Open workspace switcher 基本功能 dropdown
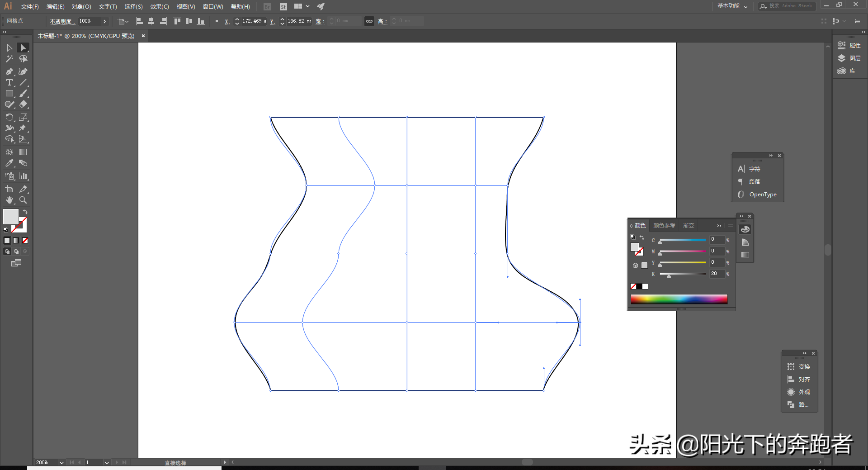Viewport: 868px width, 470px height. (732, 6)
